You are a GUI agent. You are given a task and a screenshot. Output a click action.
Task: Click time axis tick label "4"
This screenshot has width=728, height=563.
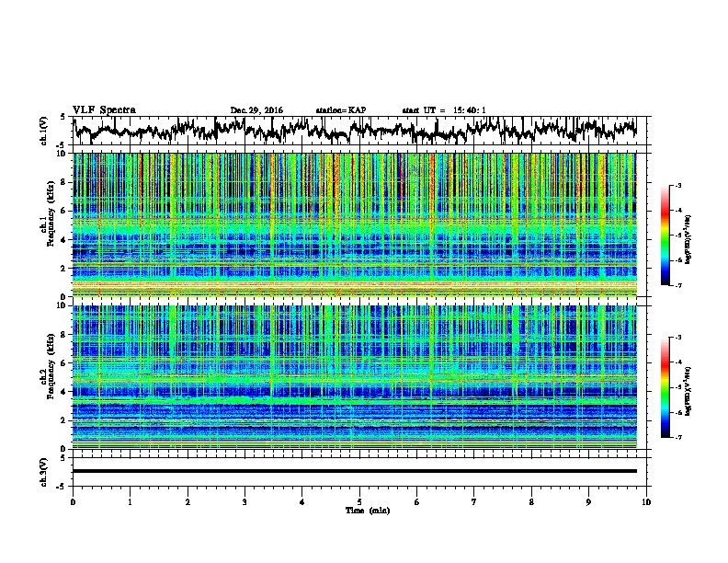click(302, 502)
